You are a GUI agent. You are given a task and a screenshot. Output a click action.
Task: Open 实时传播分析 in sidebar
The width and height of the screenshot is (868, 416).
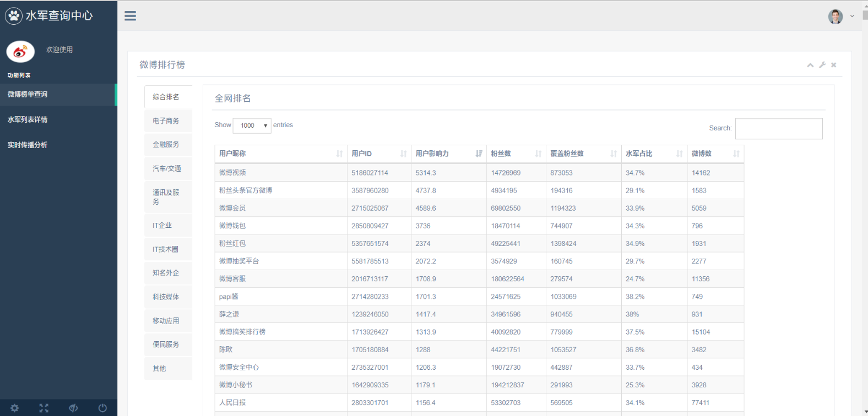click(58, 145)
